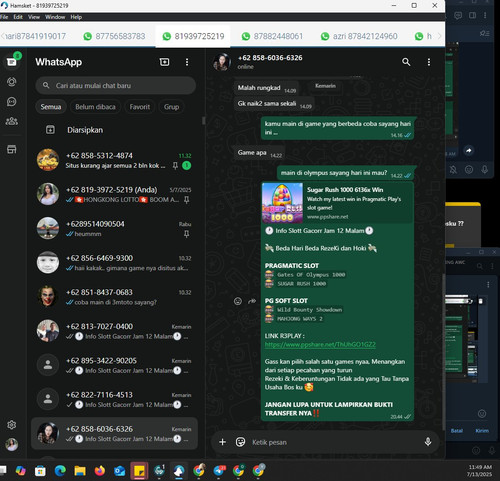This screenshot has width=500, height=481.
Task: Click the attach plus icon
Action: pyautogui.click(x=222, y=442)
